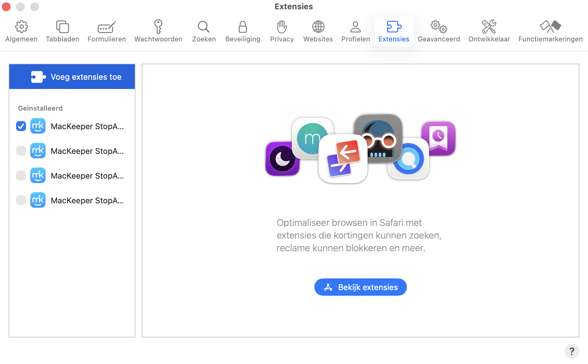
Task: Select the fourth MacKeeper StopAd list item
Action: [87, 201]
